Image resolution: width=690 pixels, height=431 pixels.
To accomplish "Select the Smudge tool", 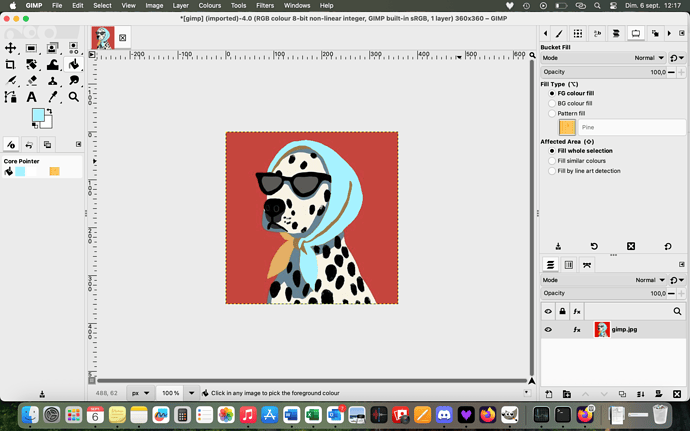I will pos(73,81).
